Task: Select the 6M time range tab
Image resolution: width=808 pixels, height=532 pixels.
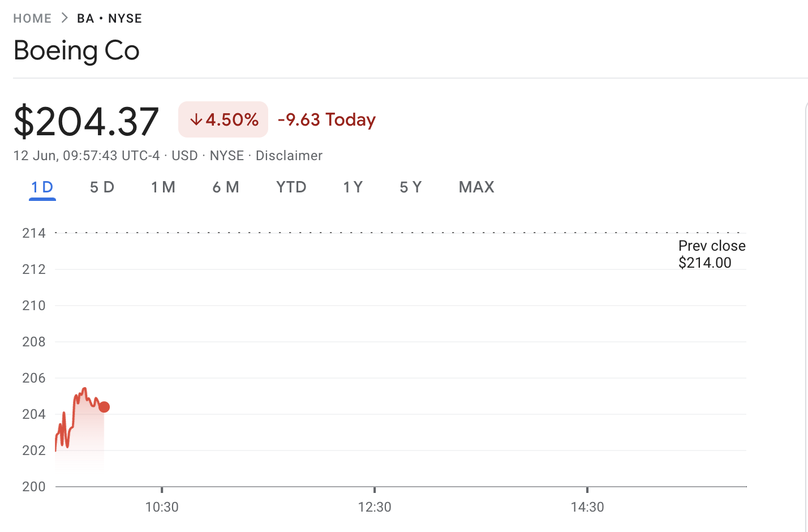Action: point(226,187)
